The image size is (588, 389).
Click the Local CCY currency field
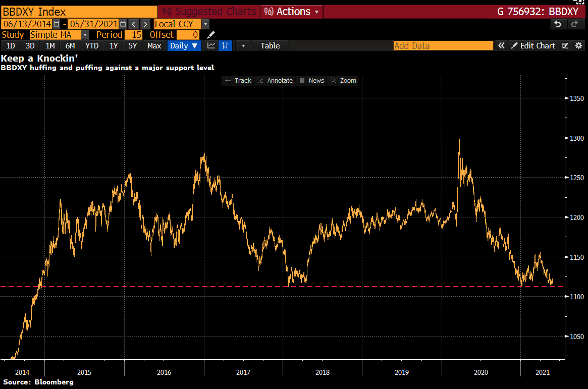pyautogui.click(x=178, y=24)
